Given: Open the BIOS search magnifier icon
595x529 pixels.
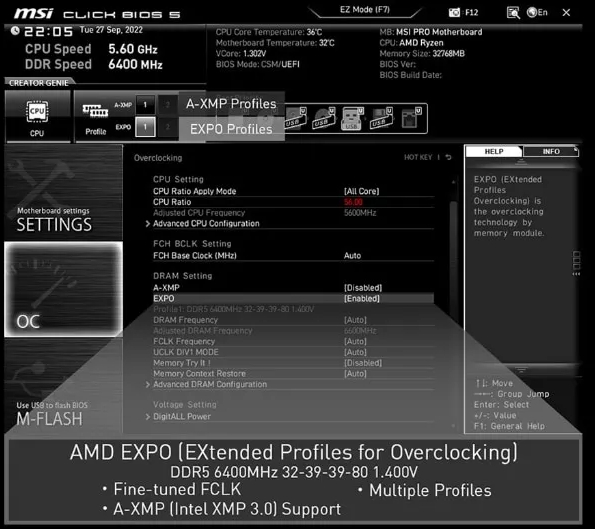Looking at the screenshot, I should pos(513,13).
